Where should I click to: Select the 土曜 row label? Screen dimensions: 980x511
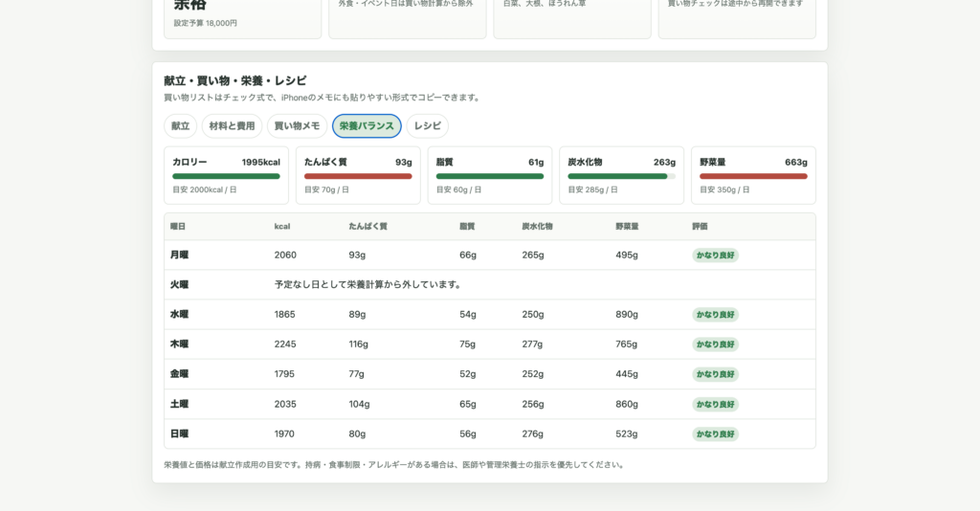click(x=179, y=404)
